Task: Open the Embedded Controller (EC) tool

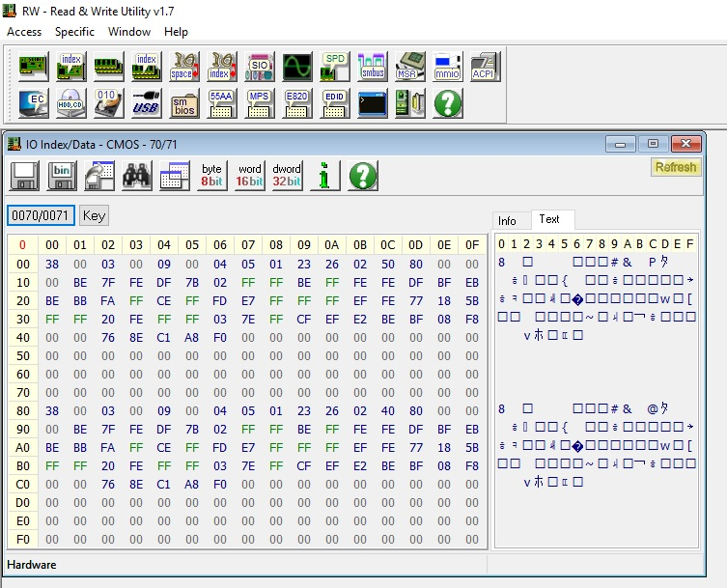Action: (x=34, y=102)
